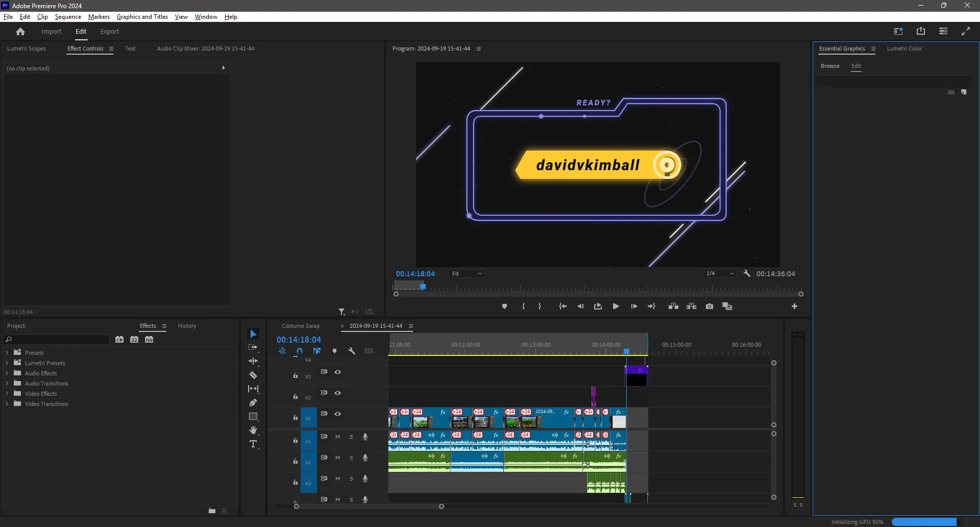Open the Fit zoom dropdown in Program monitor
The width and height of the screenshot is (980, 527).
pos(465,273)
